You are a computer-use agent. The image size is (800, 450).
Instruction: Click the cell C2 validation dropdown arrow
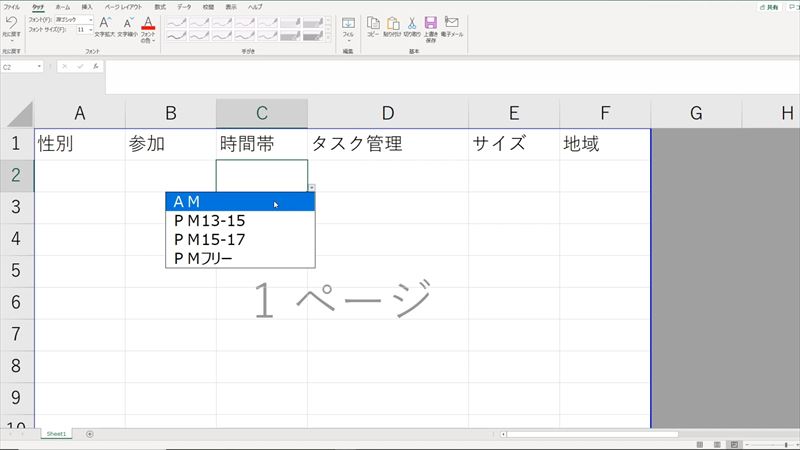[312, 188]
